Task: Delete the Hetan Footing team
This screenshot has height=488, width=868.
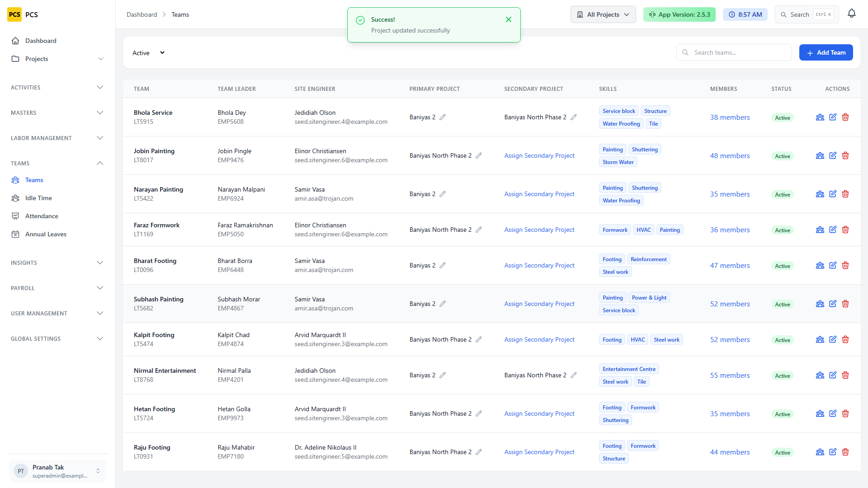Action: tap(845, 413)
